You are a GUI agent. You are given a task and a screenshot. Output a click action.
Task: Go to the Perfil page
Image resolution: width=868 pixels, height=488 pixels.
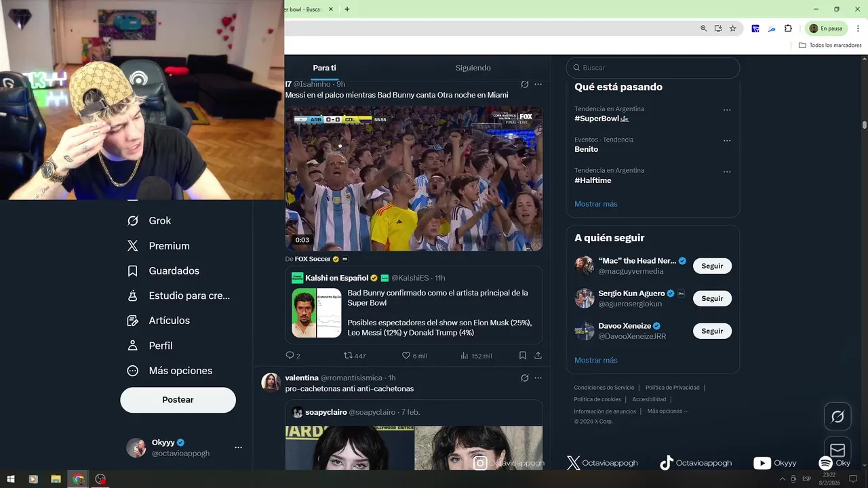point(150,346)
